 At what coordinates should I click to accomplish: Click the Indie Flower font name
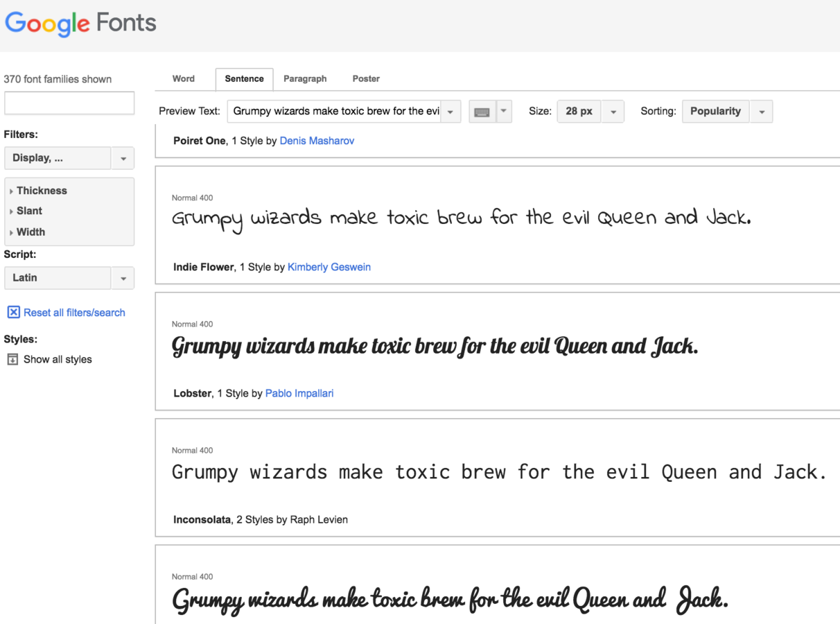[x=204, y=267]
